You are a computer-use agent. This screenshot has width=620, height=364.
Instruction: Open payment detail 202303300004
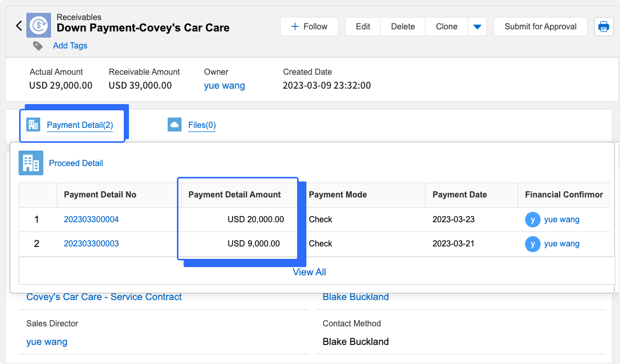pos(91,220)
